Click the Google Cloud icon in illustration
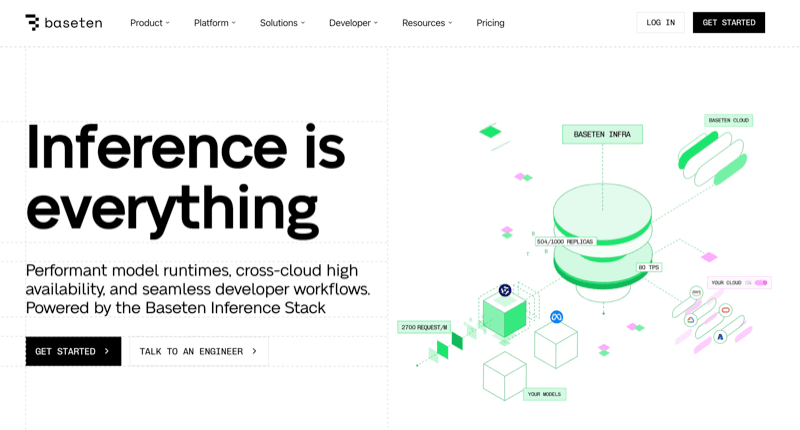The image size is (800, 430). [x=690, y=320]
